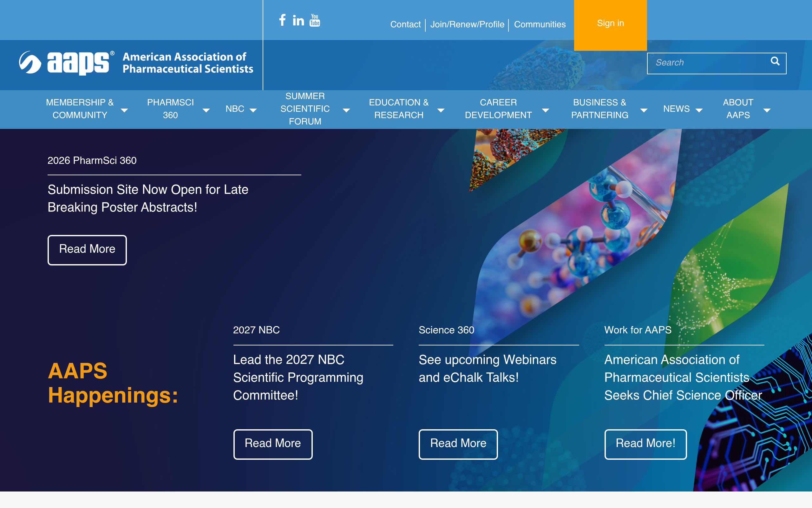Viewport: 812px width, 508px height.
Task: Click the Submission Site Now Open headline
Action: (x=148, y=198)
